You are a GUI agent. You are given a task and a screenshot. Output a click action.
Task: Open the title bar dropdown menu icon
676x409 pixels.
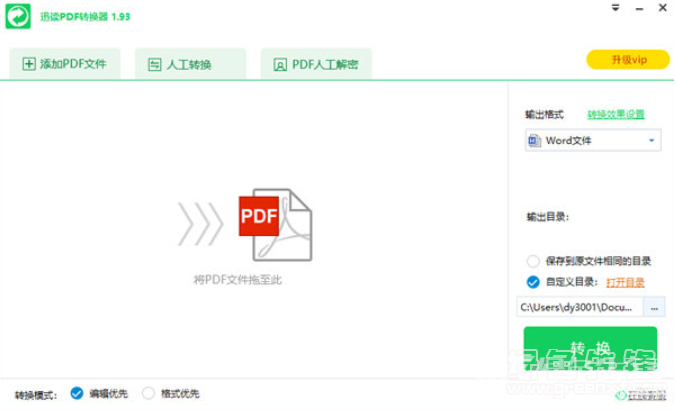(x=615, y=7)
